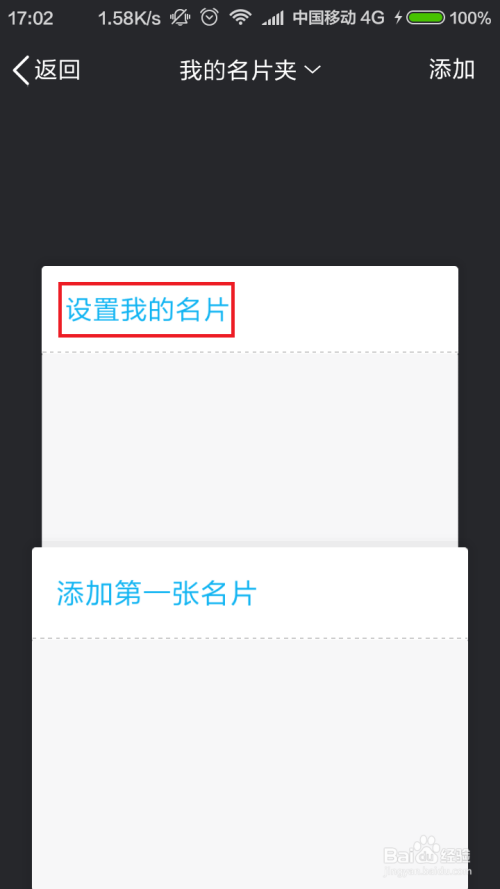Tap the 100% battery percentage text
The image size is (500, 889).
(471, 18)
